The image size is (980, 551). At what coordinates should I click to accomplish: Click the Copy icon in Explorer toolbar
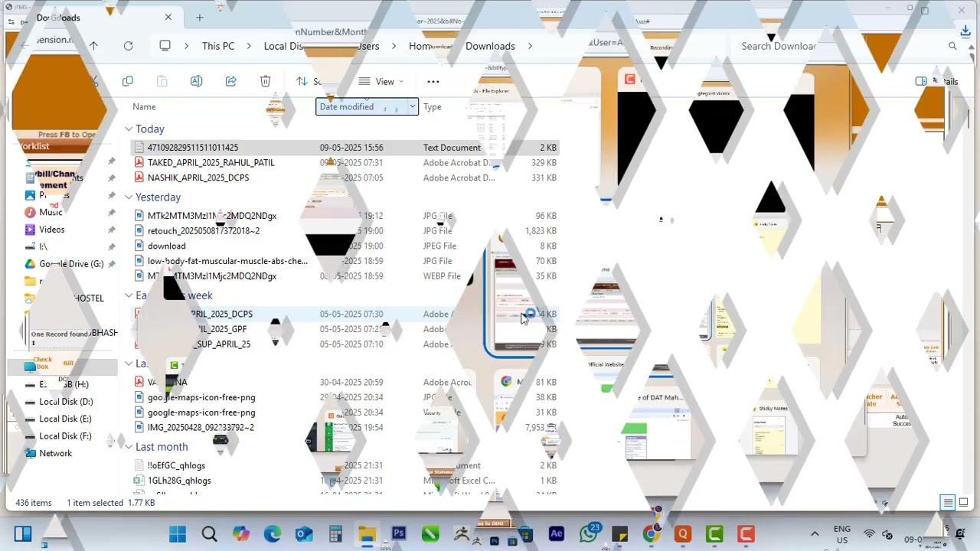128,81
